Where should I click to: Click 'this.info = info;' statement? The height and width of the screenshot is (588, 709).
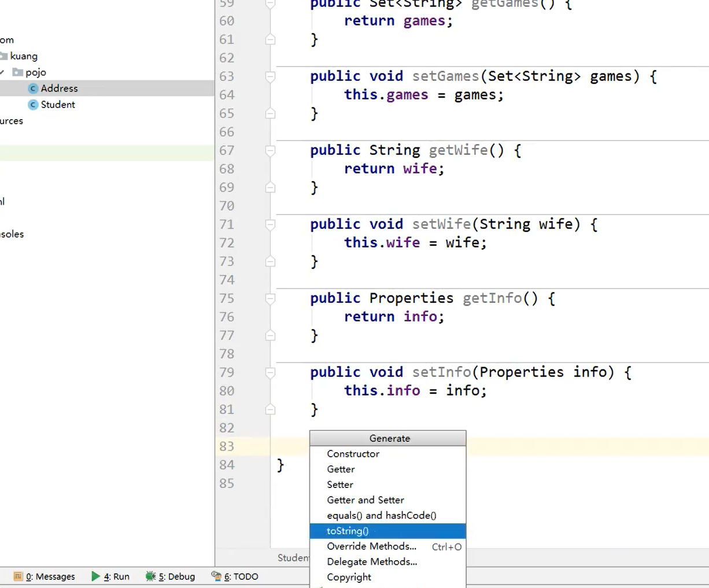[x=415, y=391]
